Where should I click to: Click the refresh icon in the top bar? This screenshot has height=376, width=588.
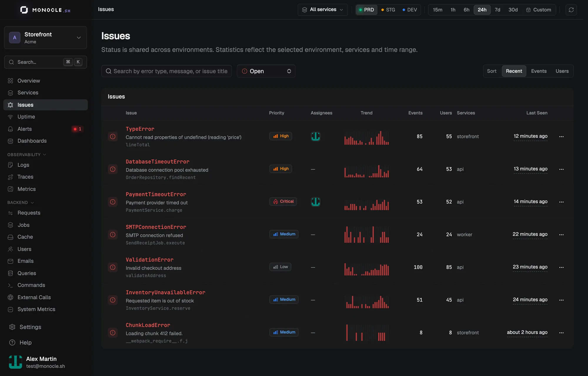pyautogui.click(x=571, y=10)
